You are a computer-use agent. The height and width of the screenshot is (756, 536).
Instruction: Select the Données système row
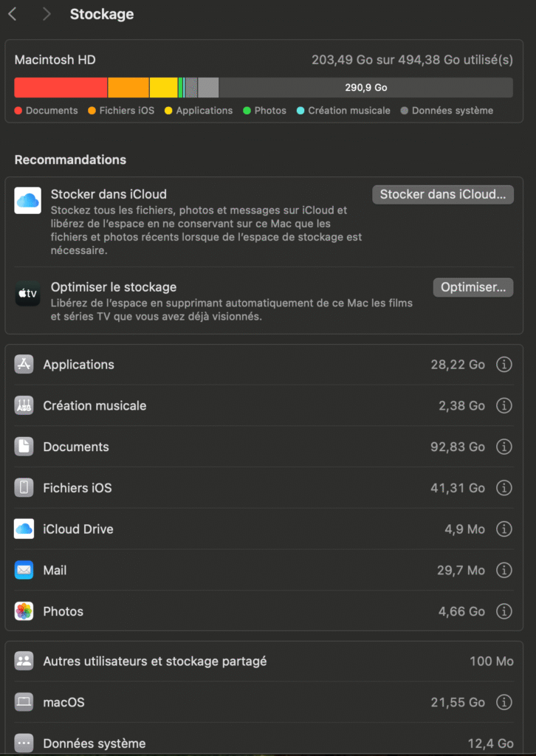(264, 743)
